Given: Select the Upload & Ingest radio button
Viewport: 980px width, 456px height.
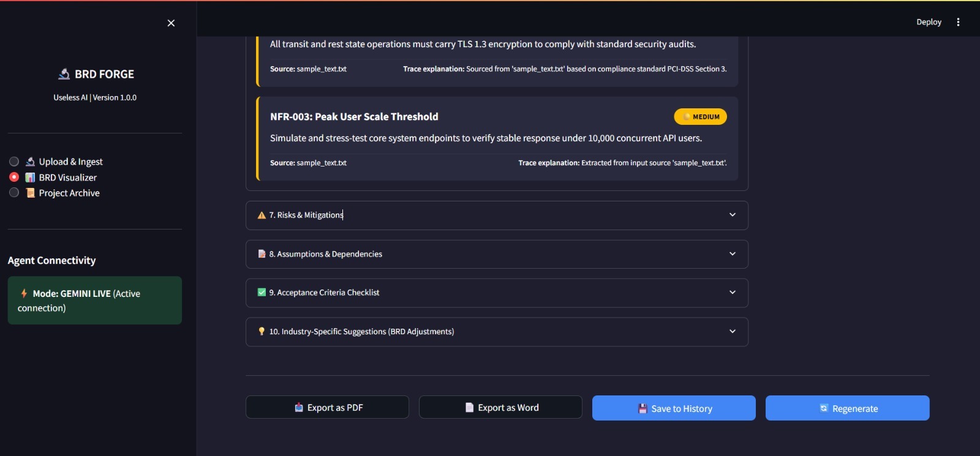Looking at the screenshot, I should click(x=14, y=162).
